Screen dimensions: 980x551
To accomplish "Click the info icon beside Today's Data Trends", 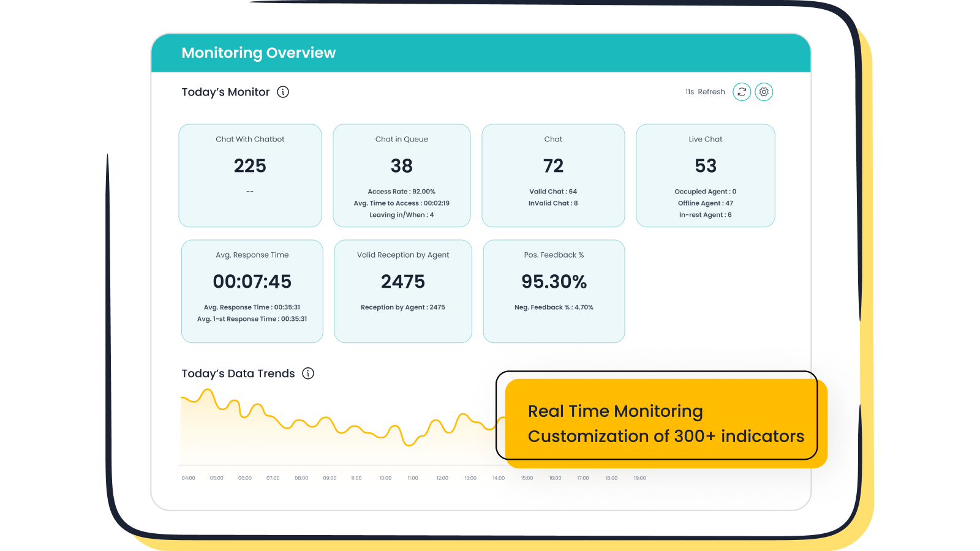I will pos(309,373).
